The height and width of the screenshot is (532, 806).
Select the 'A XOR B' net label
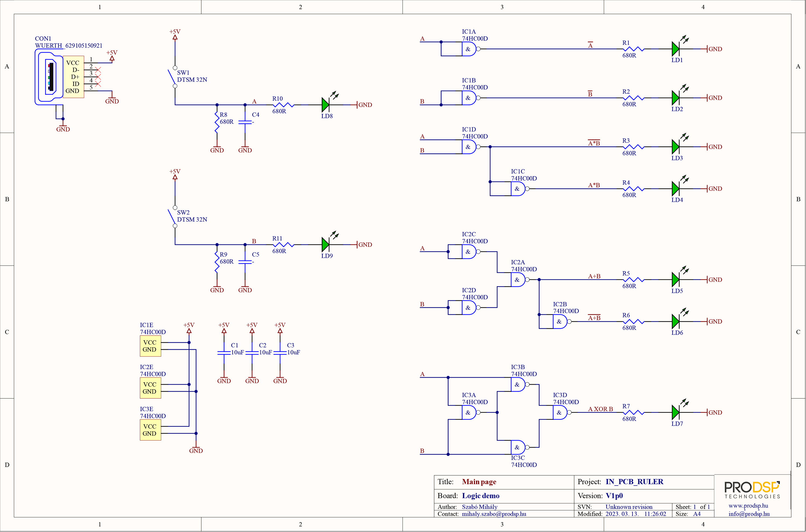(600, 409)
